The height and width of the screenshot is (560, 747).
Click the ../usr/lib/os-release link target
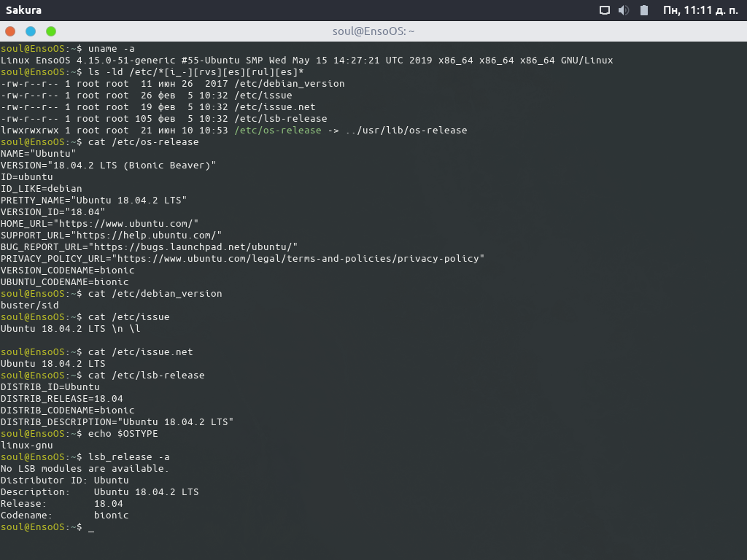406,131
